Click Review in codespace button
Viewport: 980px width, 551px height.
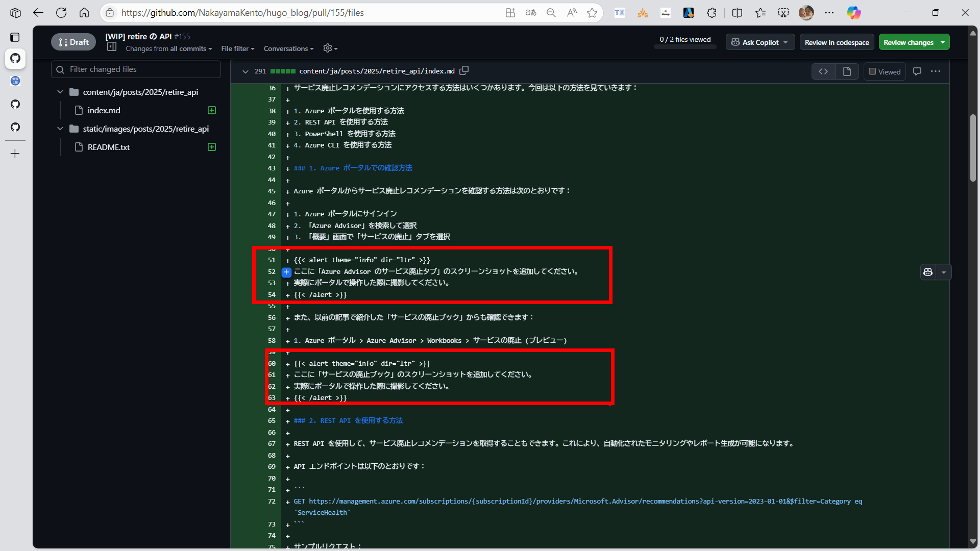point(837,42)
